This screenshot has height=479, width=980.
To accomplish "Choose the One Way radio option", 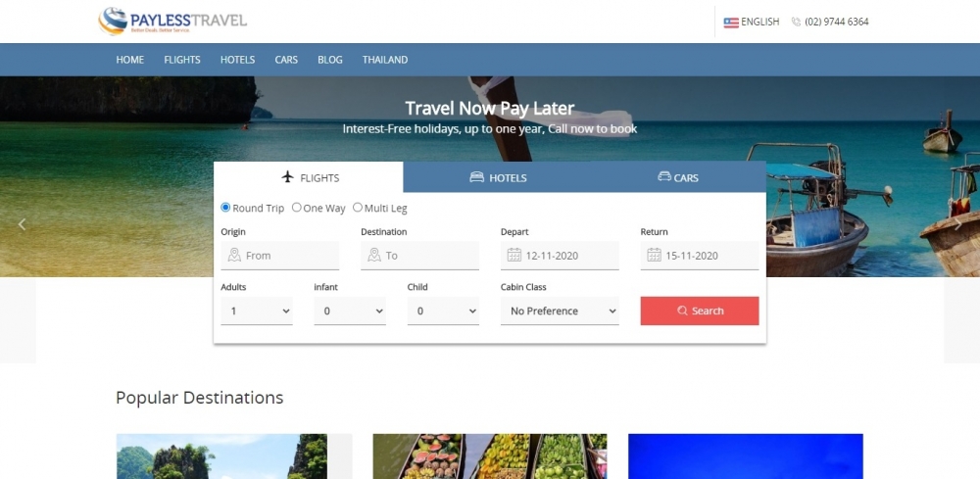I will pyautogui.click(x=296, y=208).
